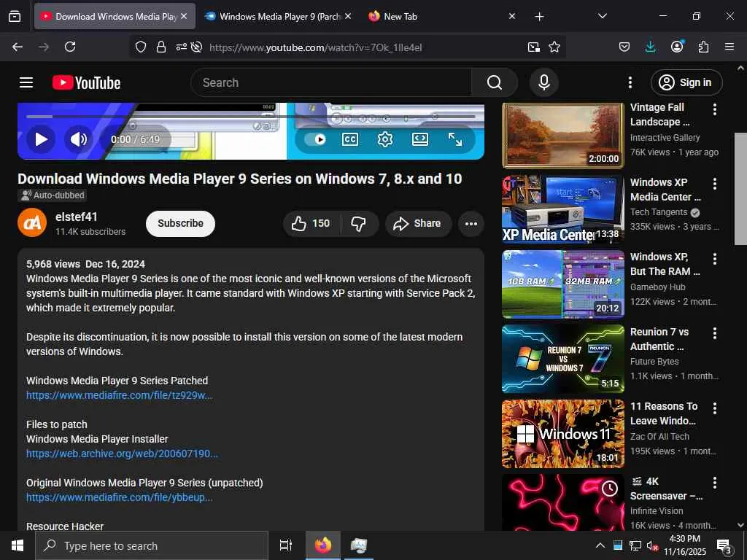Click the browser address bar URL
747x560 pixels.
tap(315, 47)
